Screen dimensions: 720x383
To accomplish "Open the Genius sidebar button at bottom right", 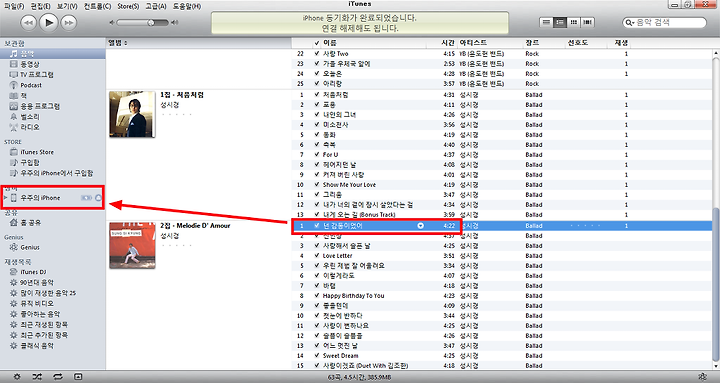I will (x=702, y=377).
